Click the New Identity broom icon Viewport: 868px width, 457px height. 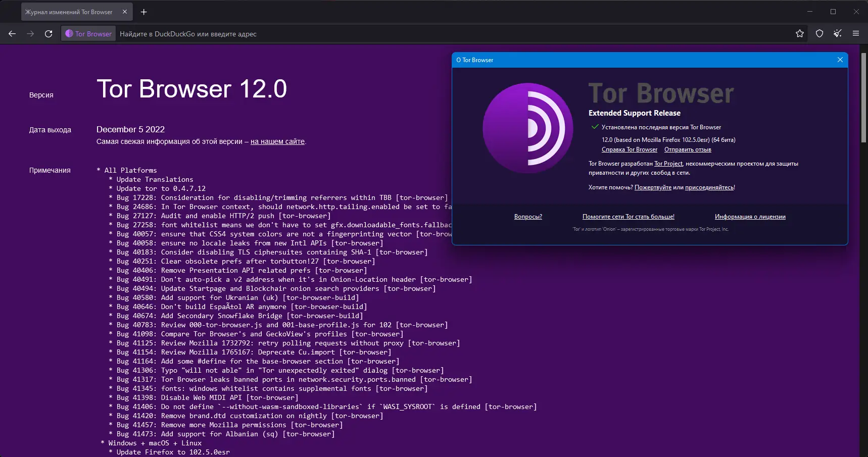[838, 34]
